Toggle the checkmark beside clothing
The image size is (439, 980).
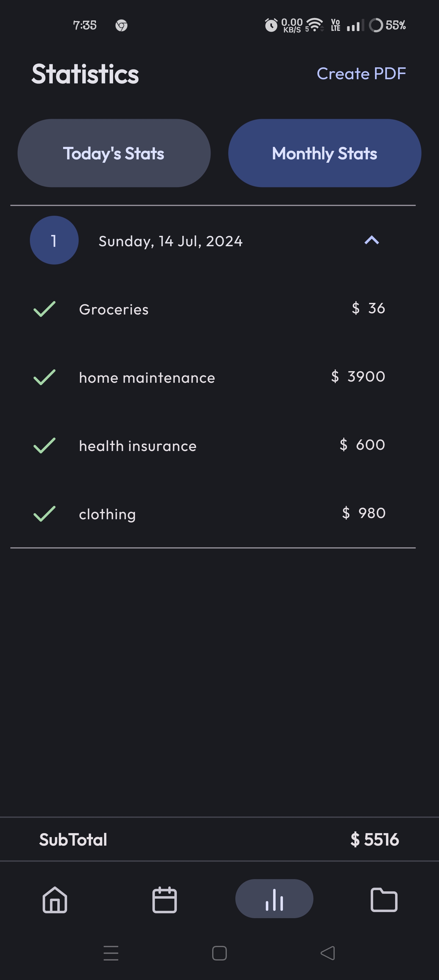(x=45, y=513)
